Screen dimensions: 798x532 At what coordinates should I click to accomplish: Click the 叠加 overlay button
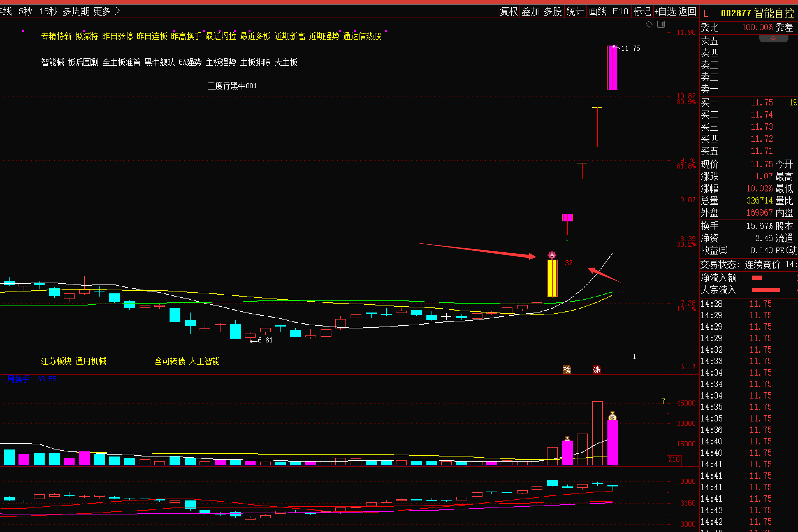tap(531, 11)
